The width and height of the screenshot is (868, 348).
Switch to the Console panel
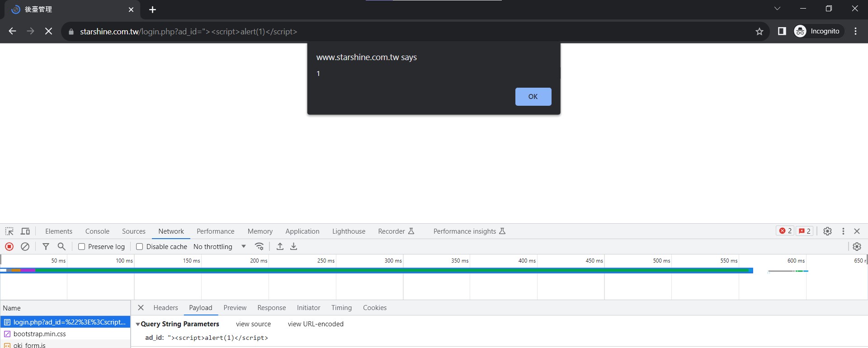(97, 231)
